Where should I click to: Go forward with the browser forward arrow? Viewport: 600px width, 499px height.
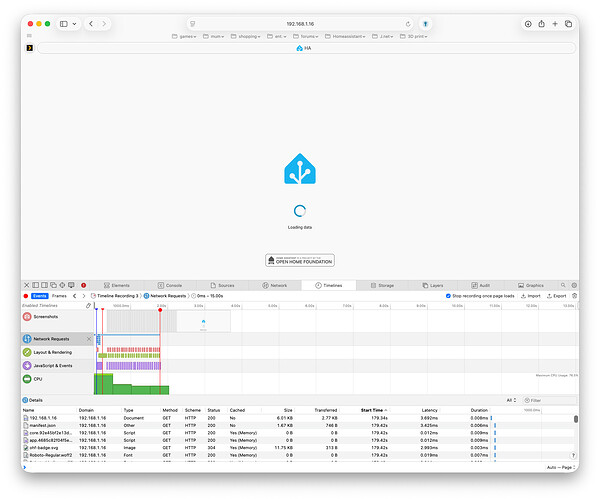(x=104, y=24)
